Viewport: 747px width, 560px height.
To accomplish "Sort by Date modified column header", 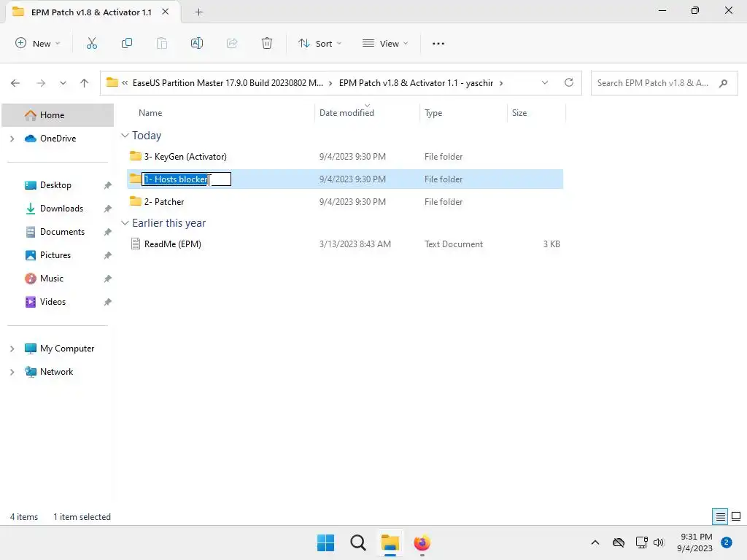I will coord(347,113).
